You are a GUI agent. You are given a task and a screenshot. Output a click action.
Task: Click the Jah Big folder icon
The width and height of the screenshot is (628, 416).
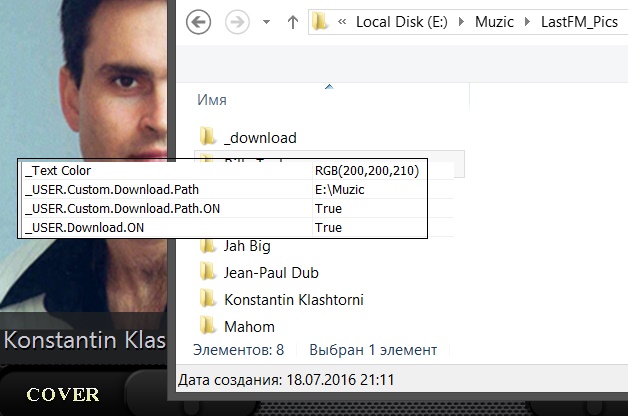(208, 245)
